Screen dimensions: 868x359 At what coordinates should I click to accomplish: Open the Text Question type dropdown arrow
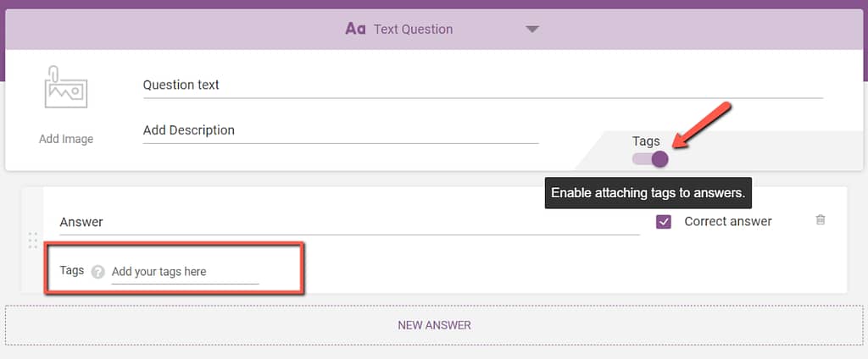532,30
